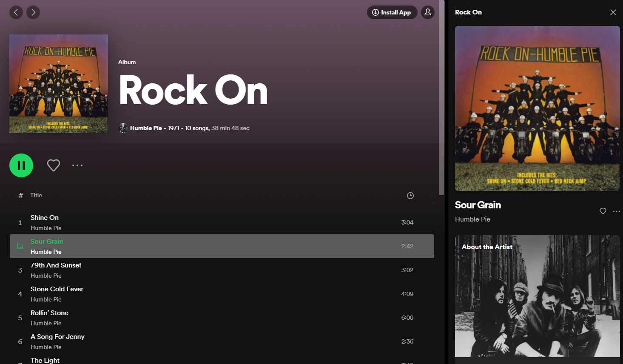This screenshot has height=364, width=623.
Task: Select the Shine On track
Action: (x=45, y=218)
